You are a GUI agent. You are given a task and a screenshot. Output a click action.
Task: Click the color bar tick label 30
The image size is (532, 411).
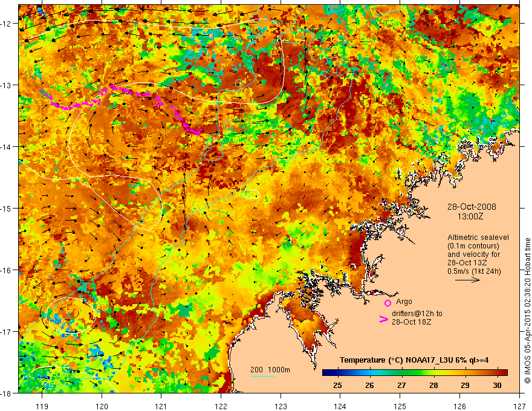click(497, 385)
